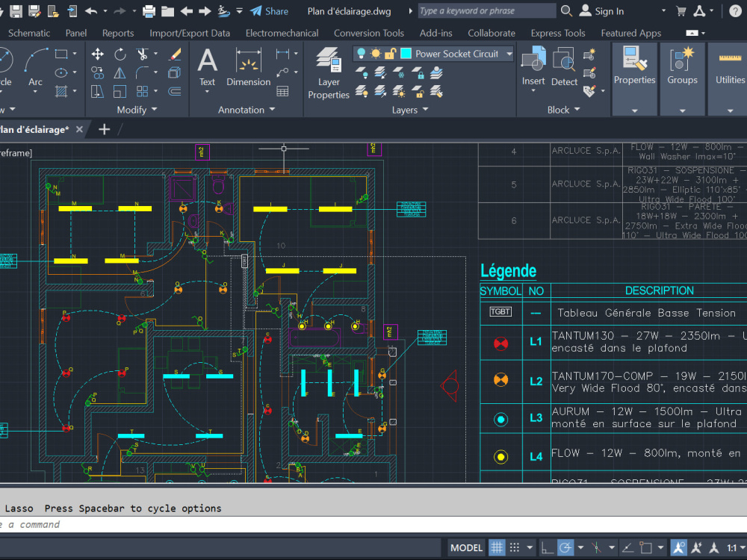This screenshot has width=747, height=560.
Task: Toggle drawing grid display in status bar
Action: 497,547
